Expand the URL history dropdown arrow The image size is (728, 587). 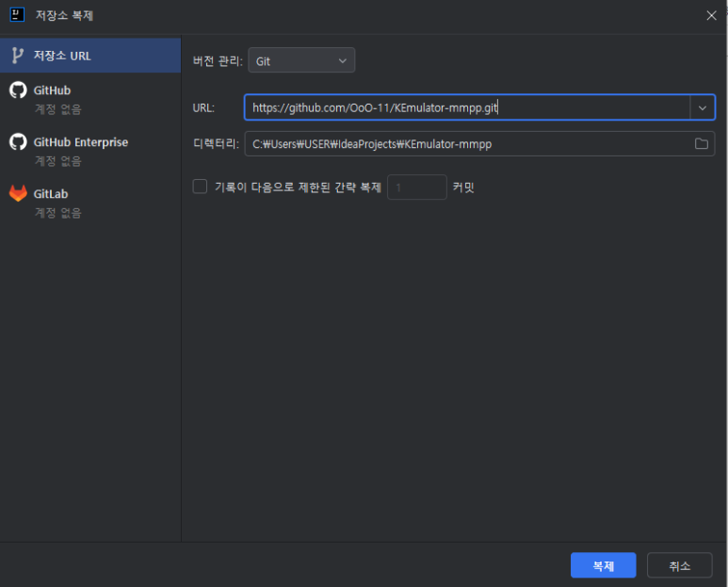[x=703, y=107]
